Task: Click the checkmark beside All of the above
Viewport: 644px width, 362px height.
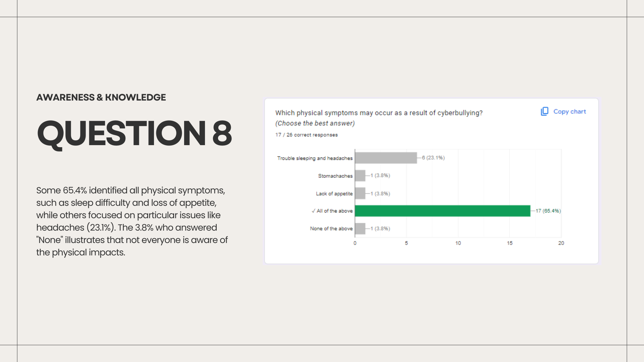Action: coord(313,211)
